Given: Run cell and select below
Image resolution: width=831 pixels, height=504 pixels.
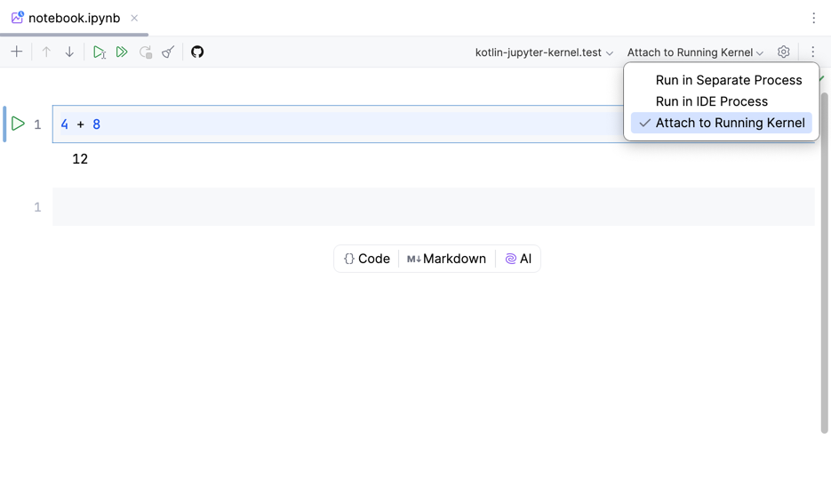Looking at the screenshot, I should coord(100,52).
